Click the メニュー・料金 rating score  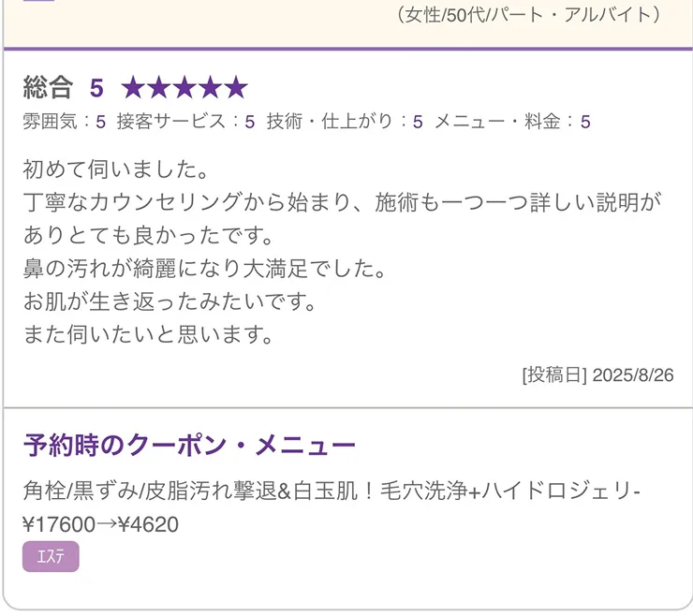(585, 122)
